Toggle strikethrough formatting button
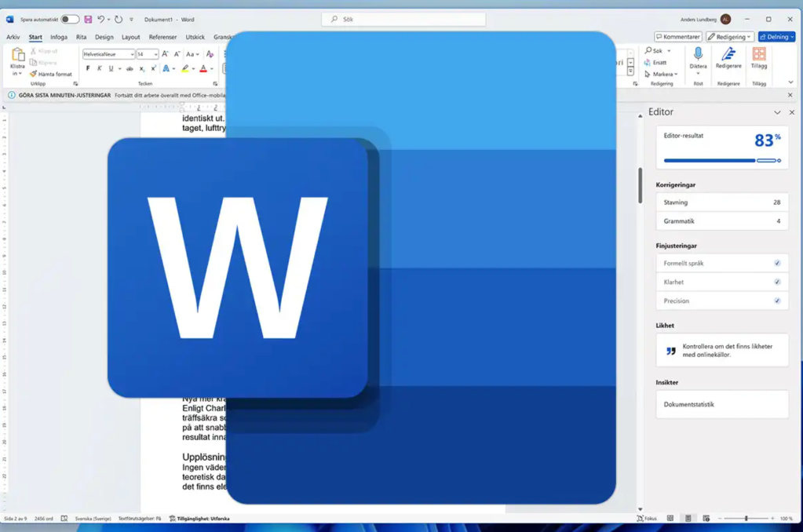 click(x=130, y=68)
